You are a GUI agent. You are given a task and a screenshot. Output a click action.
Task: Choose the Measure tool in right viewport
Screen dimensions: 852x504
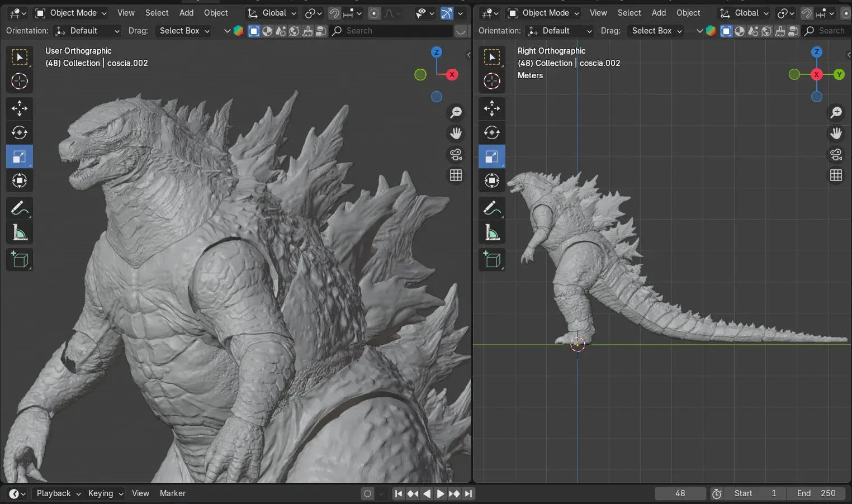492,232
